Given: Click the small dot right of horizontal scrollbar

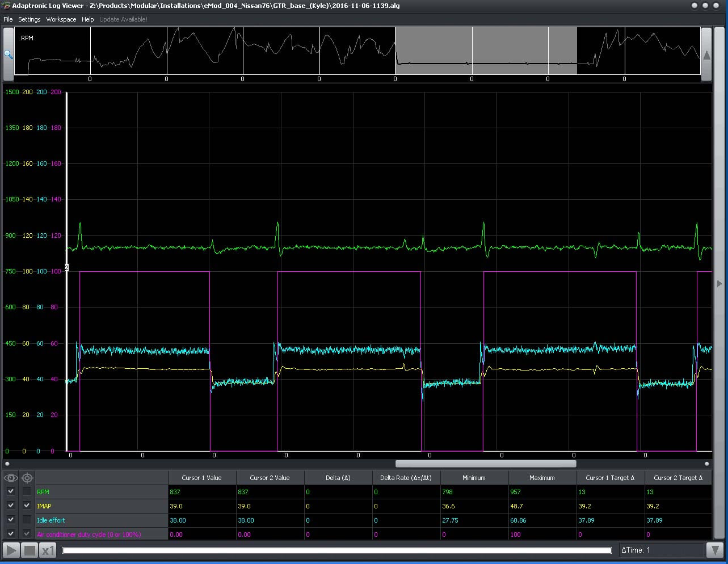Looking at the screenshot, I should pyautogui.click(x=706, y=464).
